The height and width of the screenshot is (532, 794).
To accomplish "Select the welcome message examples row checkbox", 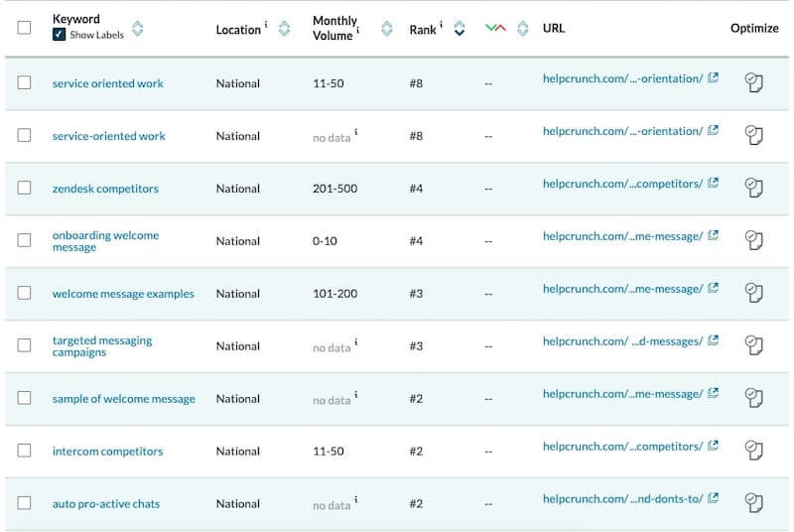I will click(x=24, y=293).
